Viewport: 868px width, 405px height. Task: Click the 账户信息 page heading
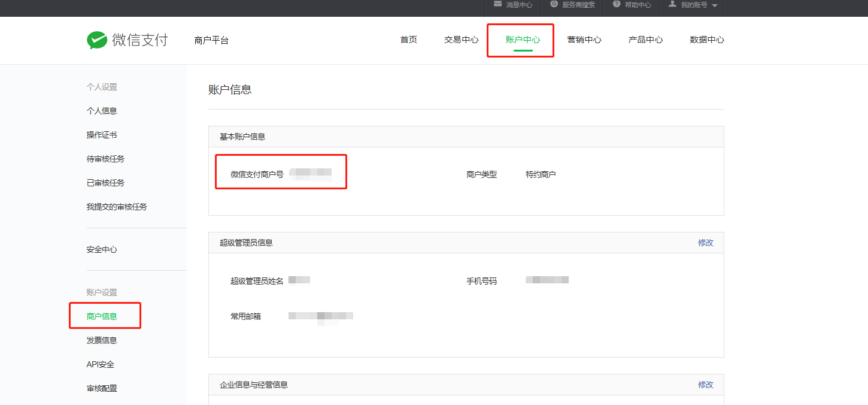pos(230,90)
